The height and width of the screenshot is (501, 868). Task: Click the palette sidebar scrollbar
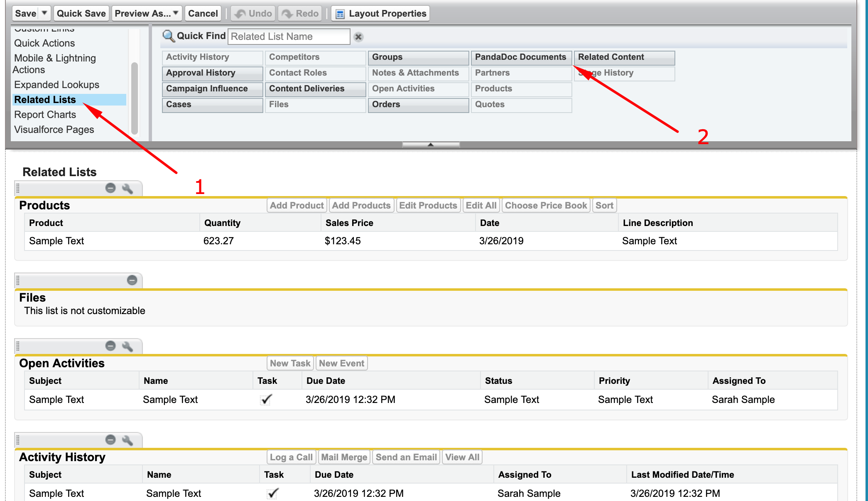point(135,98)
